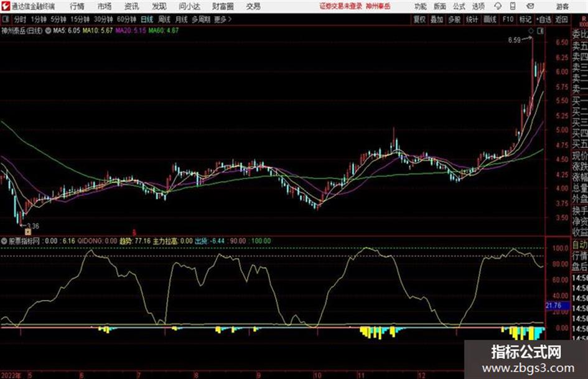Click the 多股 multi-stock toolbar button
588x379 pixels.
pyautogui.click(x=454, y=19)
